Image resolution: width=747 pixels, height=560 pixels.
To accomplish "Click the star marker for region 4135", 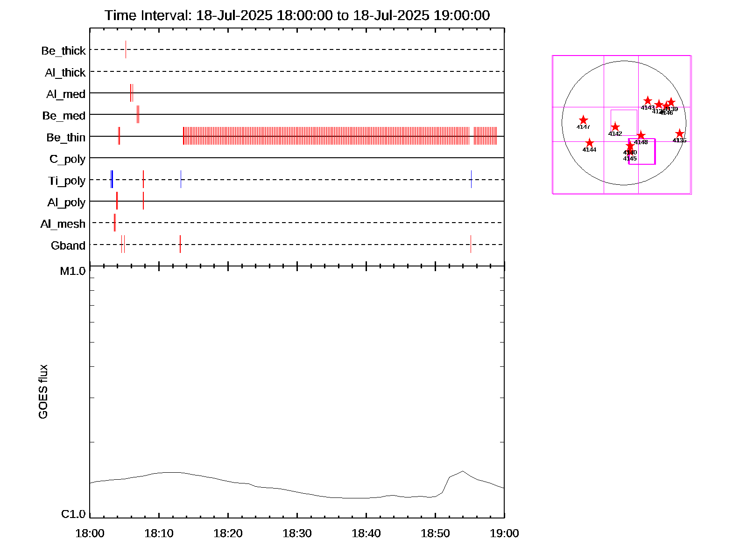I will pyautogui.click(x=679, y=134).
